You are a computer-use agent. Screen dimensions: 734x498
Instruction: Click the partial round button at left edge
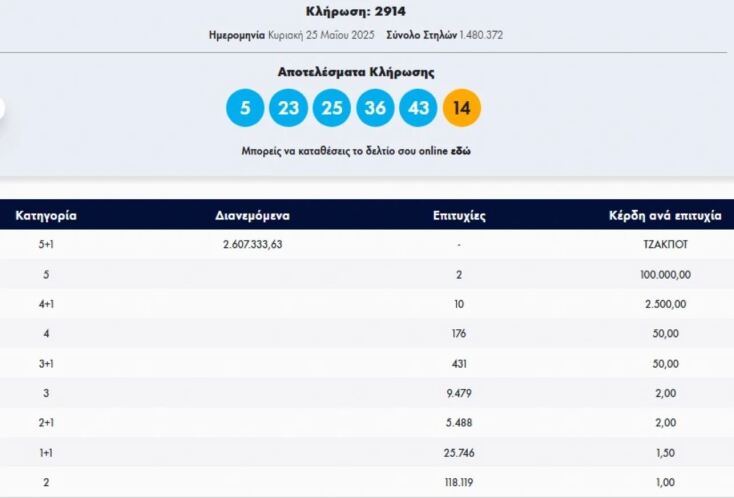[x=2, y=108]
